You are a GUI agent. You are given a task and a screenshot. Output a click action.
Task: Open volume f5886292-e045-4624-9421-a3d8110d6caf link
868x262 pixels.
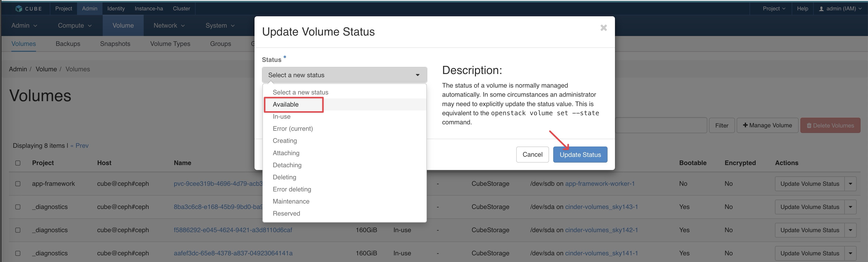tap(233, 230)
